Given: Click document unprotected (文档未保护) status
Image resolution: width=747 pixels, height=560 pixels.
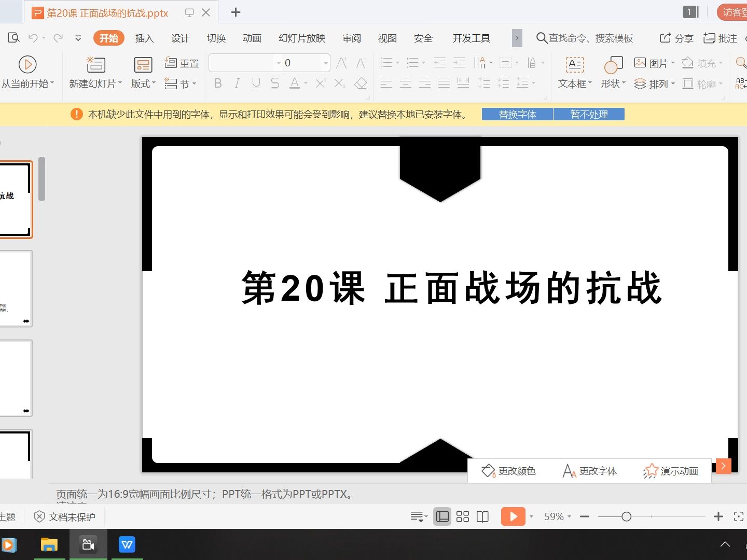Looking at the screenshot, I should [x=64, y=516].
